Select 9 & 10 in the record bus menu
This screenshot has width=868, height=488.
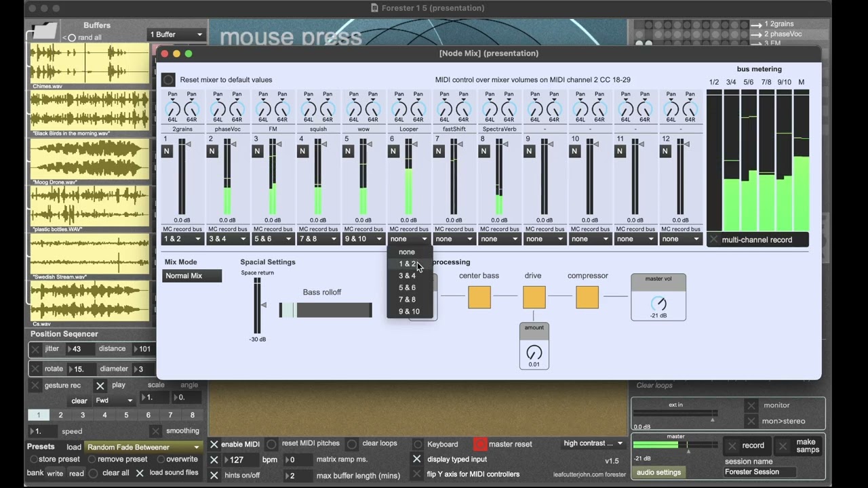[410, 312]
